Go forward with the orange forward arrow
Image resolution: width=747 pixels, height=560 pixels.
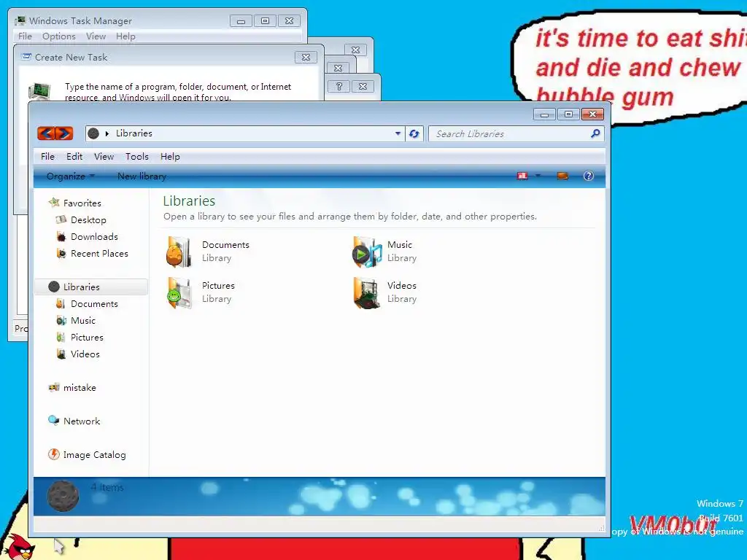click(64, 133)
